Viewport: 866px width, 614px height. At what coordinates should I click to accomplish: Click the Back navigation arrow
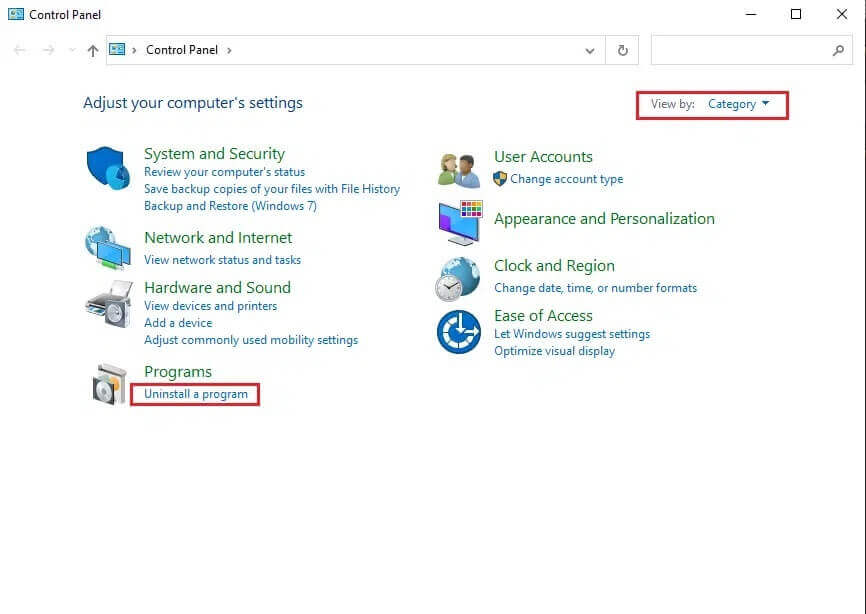(20, 50)
